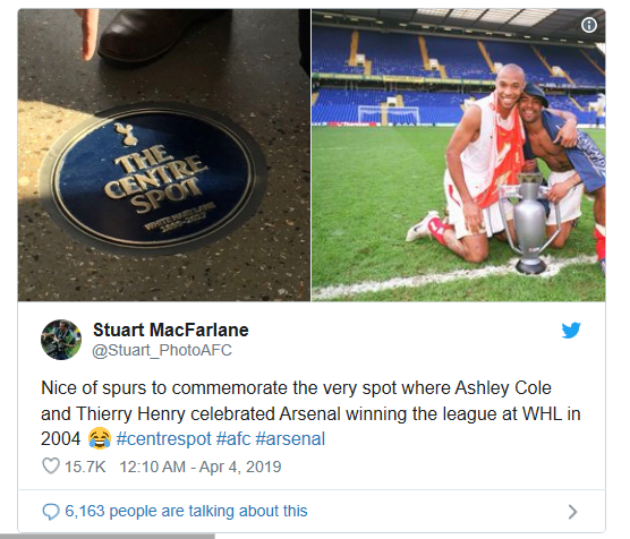Open "6,163 people are talking about this"

[186, 511]
